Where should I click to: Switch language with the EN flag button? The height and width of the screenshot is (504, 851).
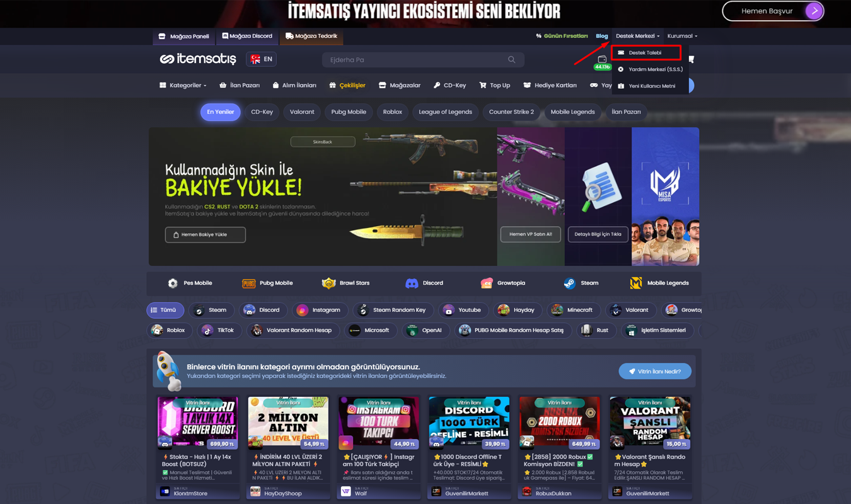click(x=262, y=59)
